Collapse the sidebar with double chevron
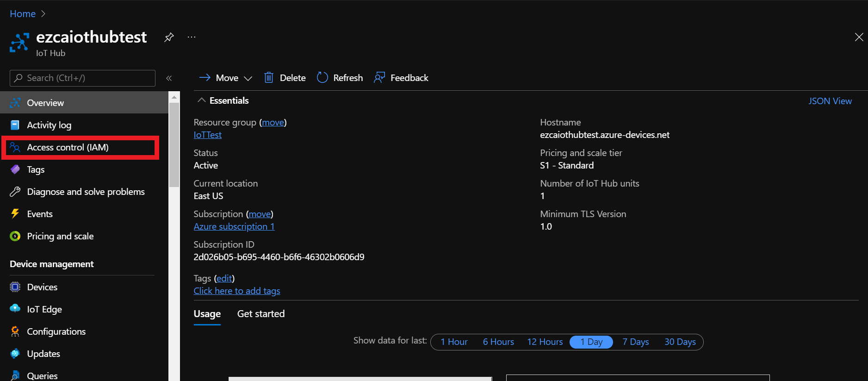Image resolution: width=868 pixels, height=381 pixels. tap(169, 78)
